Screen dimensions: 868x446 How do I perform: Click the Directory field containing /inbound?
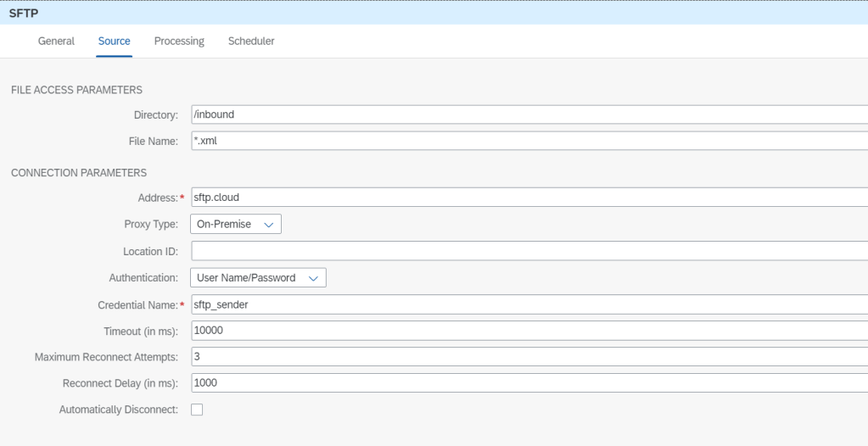526,114
